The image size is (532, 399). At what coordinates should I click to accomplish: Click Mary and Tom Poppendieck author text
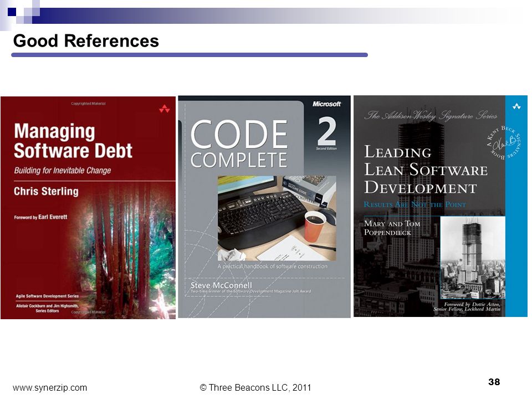[392, 228]
